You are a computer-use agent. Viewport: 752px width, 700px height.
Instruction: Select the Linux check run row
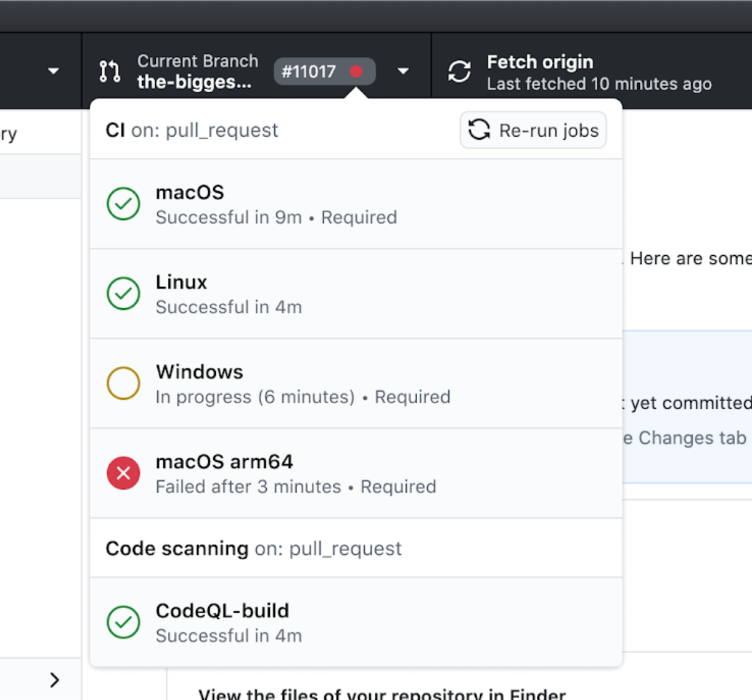click(x=356, y=294)
